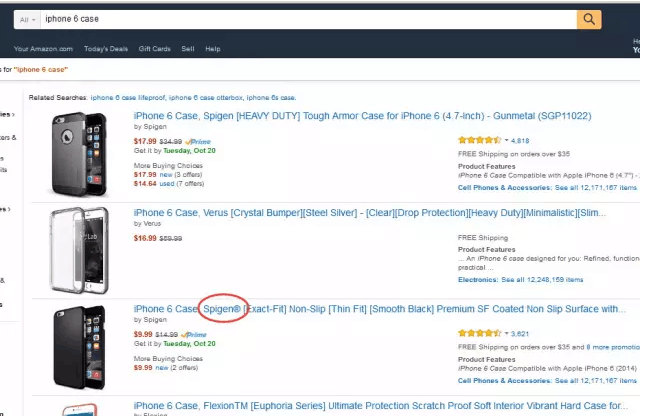Select related search iphone 6 case otterbox
649x419 pixels.
point(206,98)
